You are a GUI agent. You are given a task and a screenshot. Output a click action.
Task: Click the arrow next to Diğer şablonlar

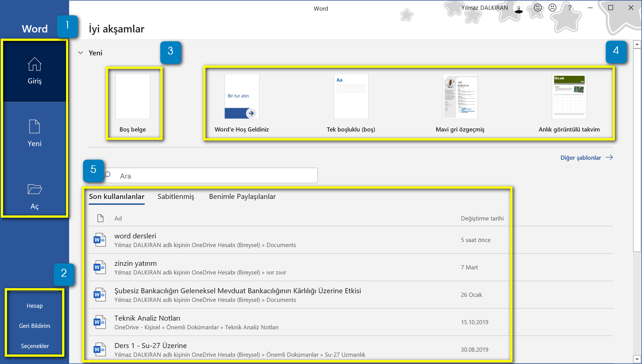609,158
